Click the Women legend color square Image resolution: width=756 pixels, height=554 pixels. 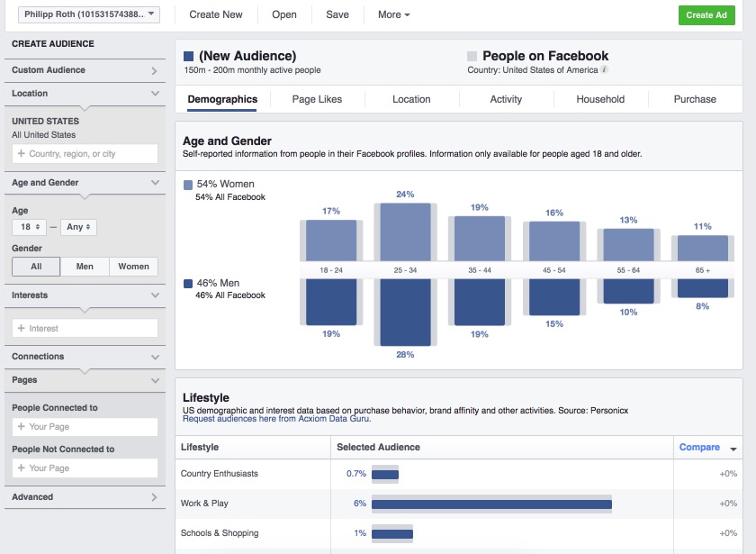click(188, 185)
